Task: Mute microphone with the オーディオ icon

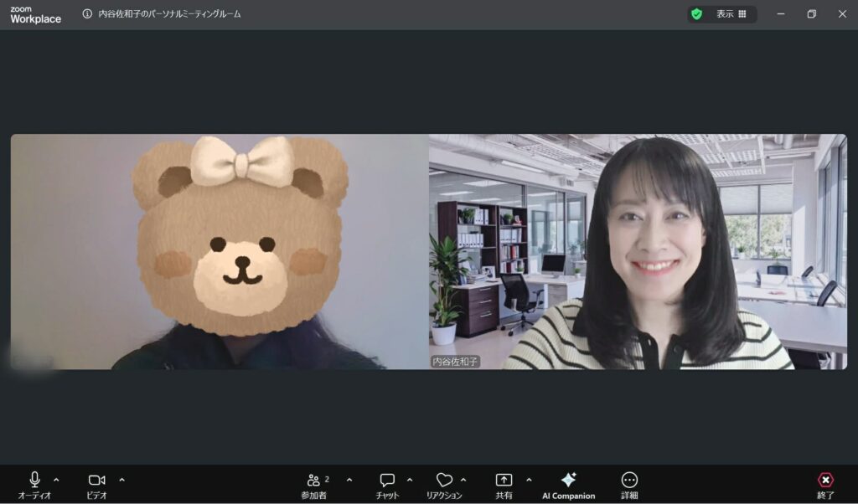Action: (34, 481)
